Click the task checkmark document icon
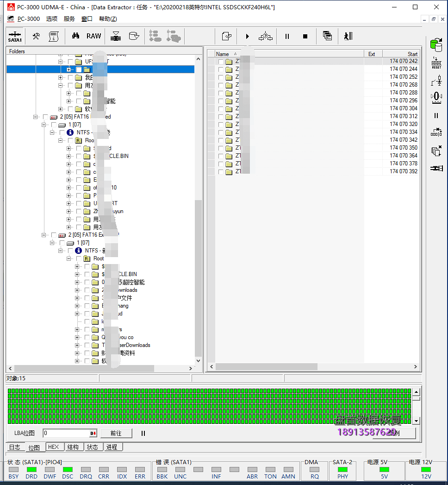Image resolution: width=448 pixels, height=485 pixels. pos(227,37)
